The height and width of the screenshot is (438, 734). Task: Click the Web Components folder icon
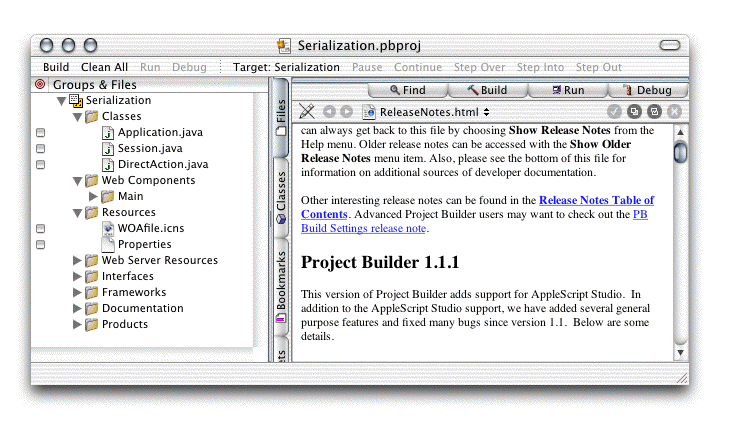(x=92, y=180)
